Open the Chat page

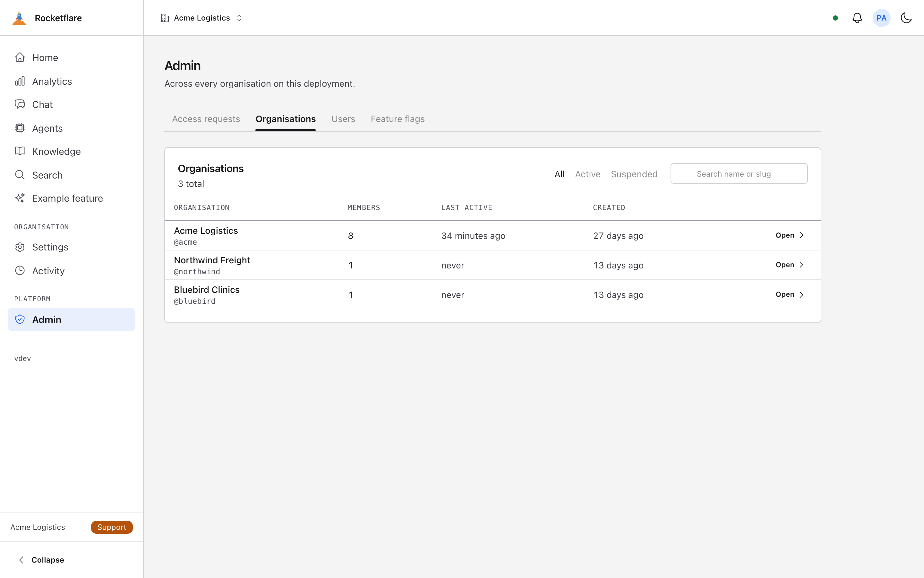coord(72,104)
